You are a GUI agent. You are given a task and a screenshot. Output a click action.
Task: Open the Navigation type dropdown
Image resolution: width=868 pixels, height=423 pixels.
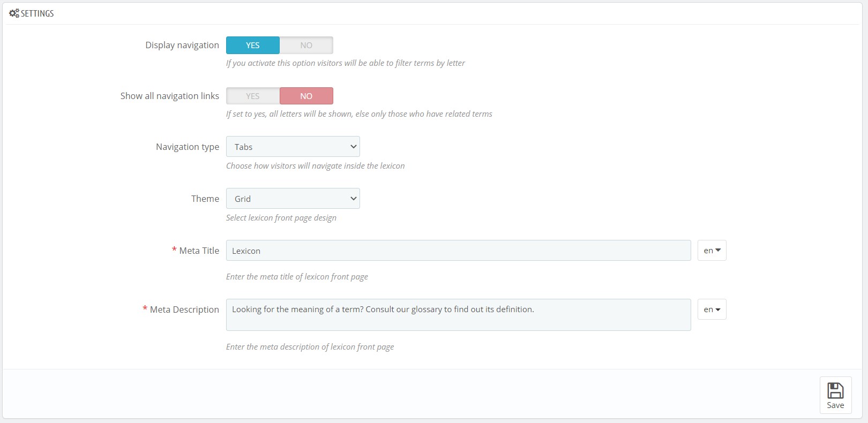pos(293,147)
